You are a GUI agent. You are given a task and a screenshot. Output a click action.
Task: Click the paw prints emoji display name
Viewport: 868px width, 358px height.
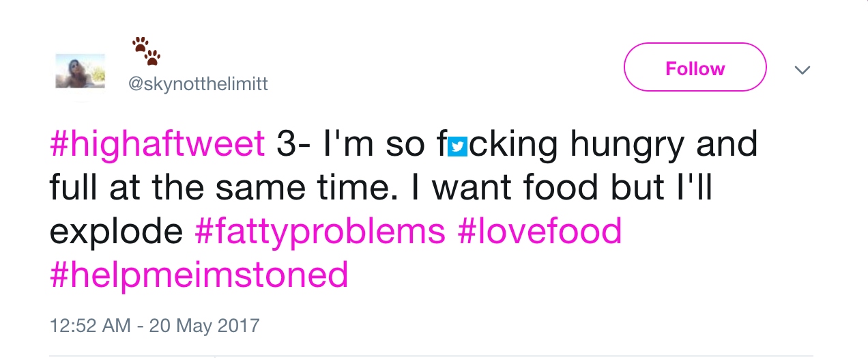coord(147,51)
